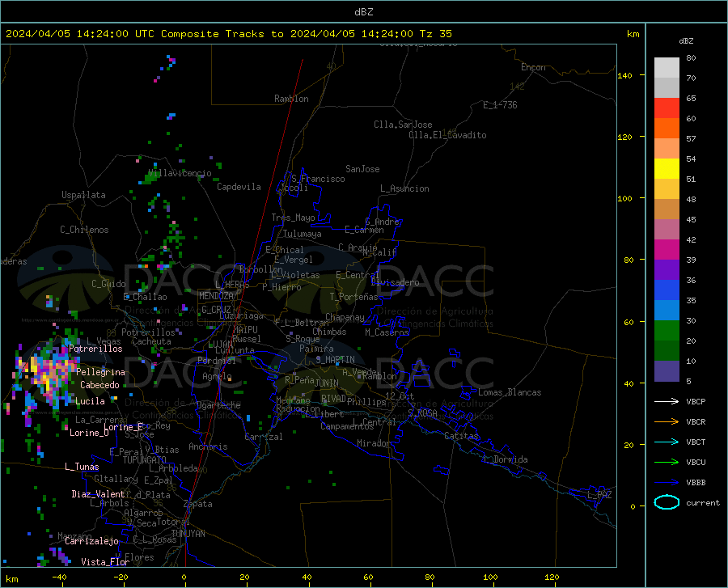728x588 pixels.
Task: Click the Clla.SanJose label
Action: tap(403, 125)
